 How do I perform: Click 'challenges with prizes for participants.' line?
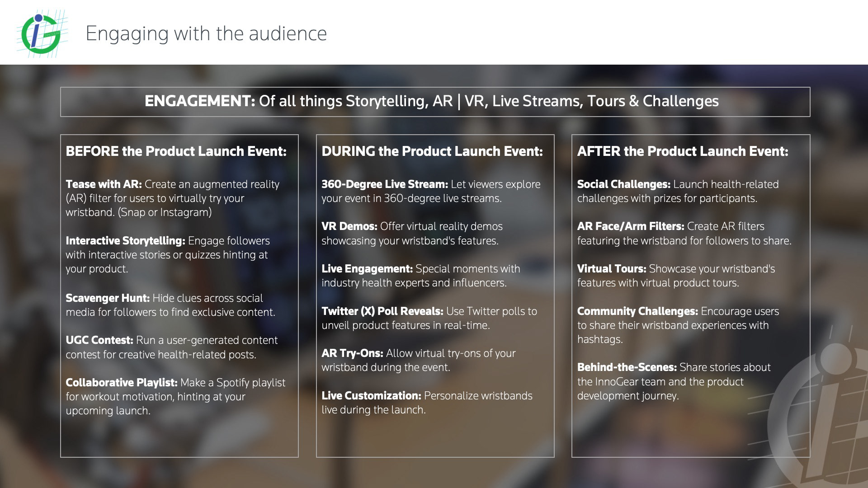tap(667, 198)
